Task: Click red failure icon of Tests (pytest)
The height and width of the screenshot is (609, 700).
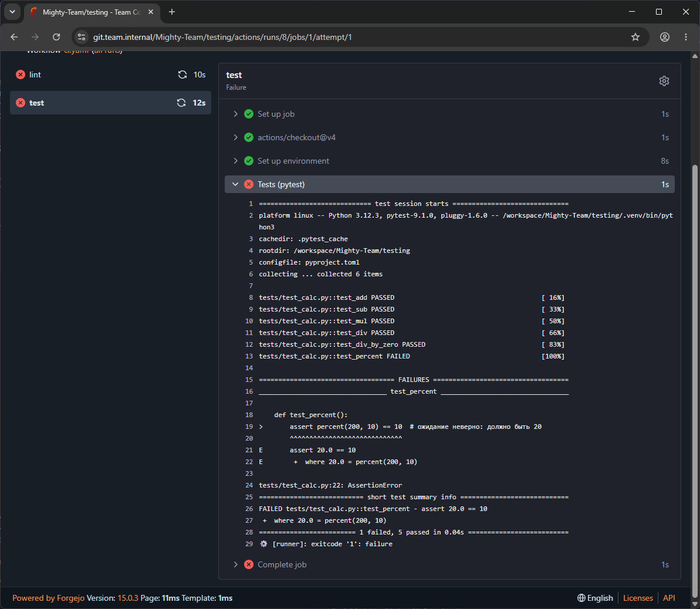Action: pos(249,184)
